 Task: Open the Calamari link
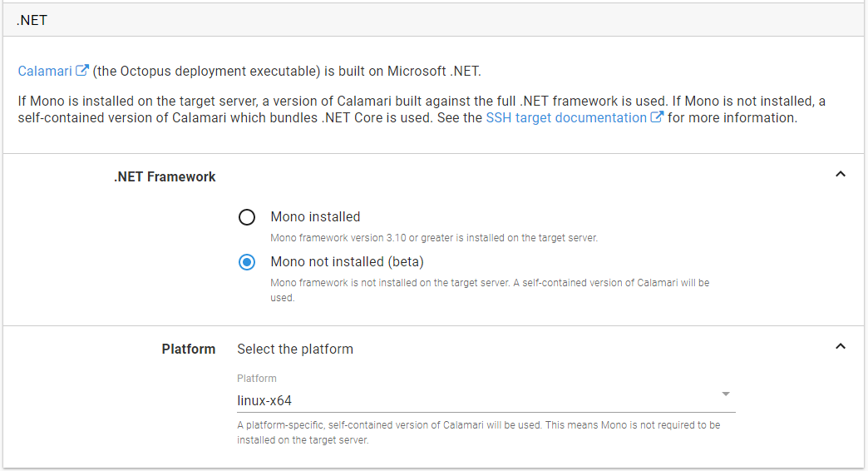(x=45, y=72)
